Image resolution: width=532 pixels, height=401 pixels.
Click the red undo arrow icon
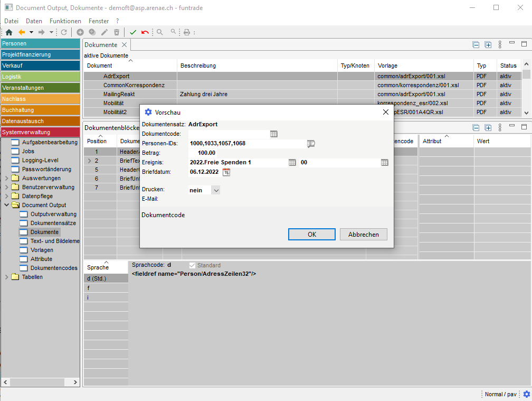(145, 32)
